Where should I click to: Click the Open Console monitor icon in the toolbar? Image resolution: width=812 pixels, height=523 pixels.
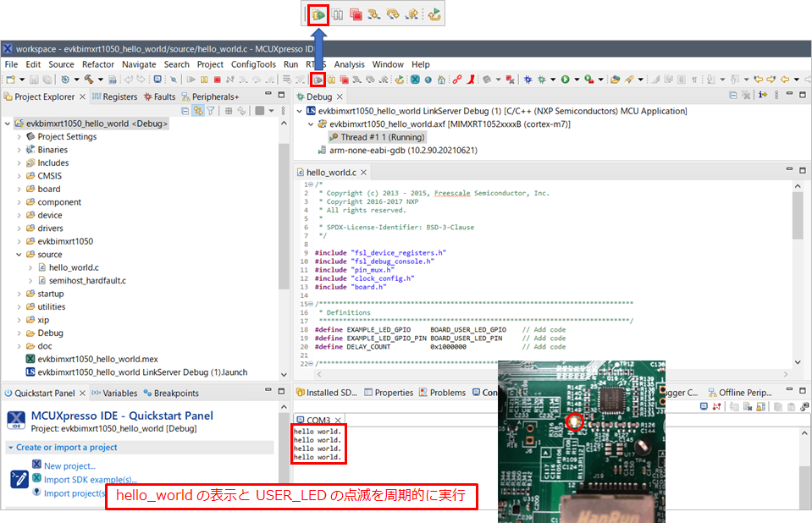(157, 80)
